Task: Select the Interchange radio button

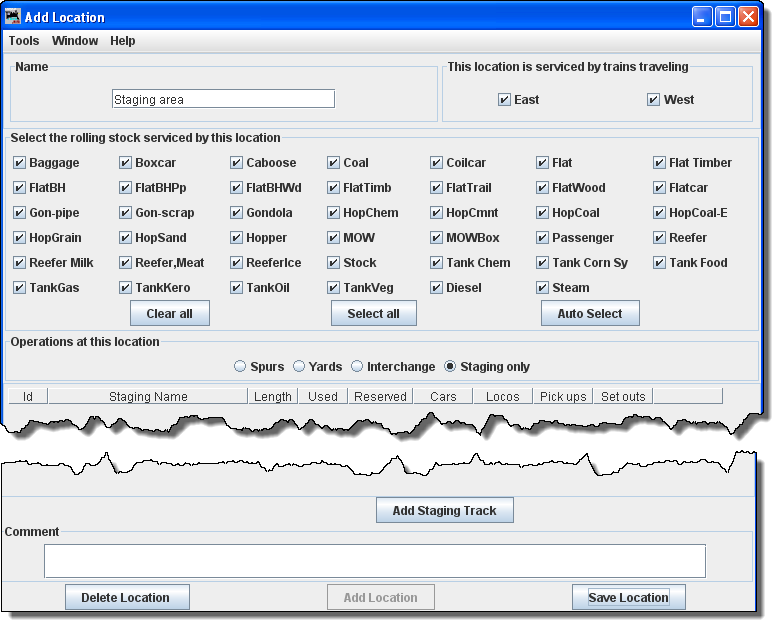Action: pos(357,367)
